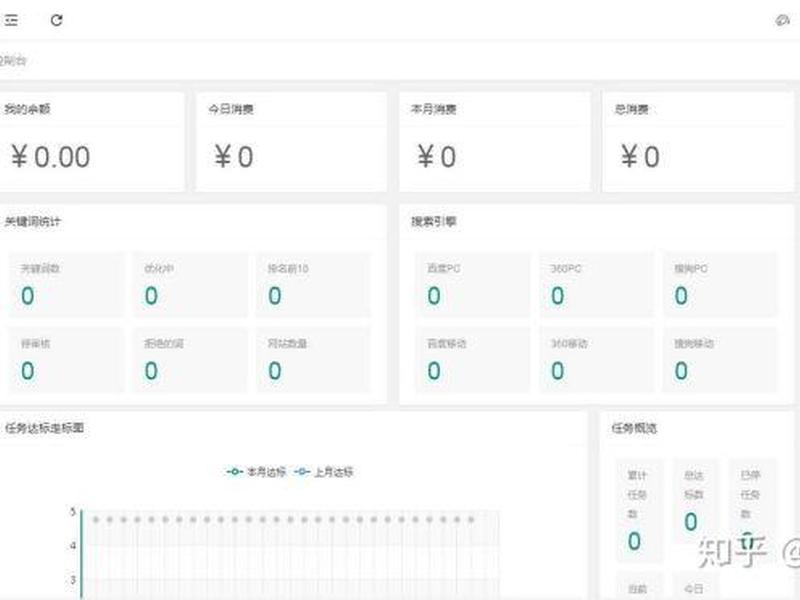Click the breadcrumb tab under the top bar
This screenshot has height=600, width=800.
pos(13,61)
